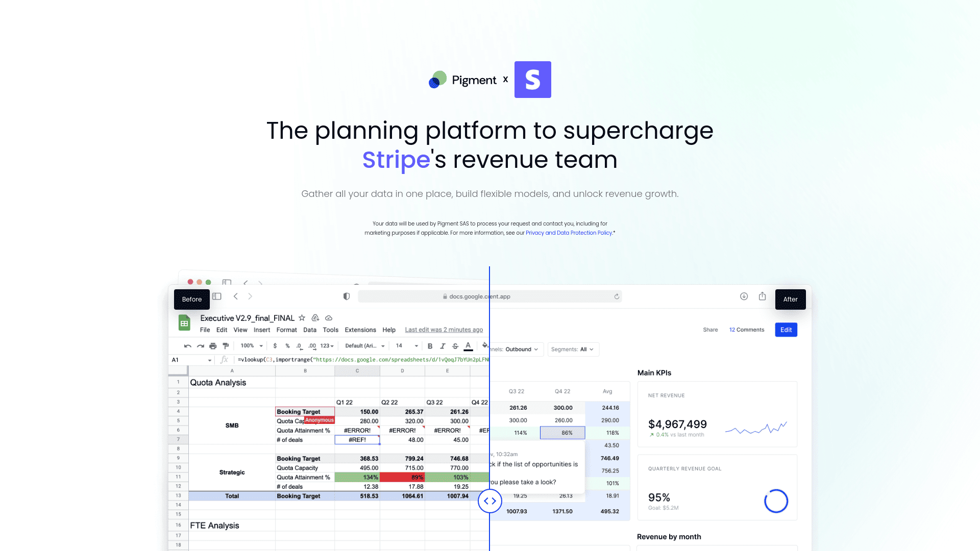Open the File menu
The width and height of the screenshot is (980, 551).
pyautogui.click(x=205, y=330)
